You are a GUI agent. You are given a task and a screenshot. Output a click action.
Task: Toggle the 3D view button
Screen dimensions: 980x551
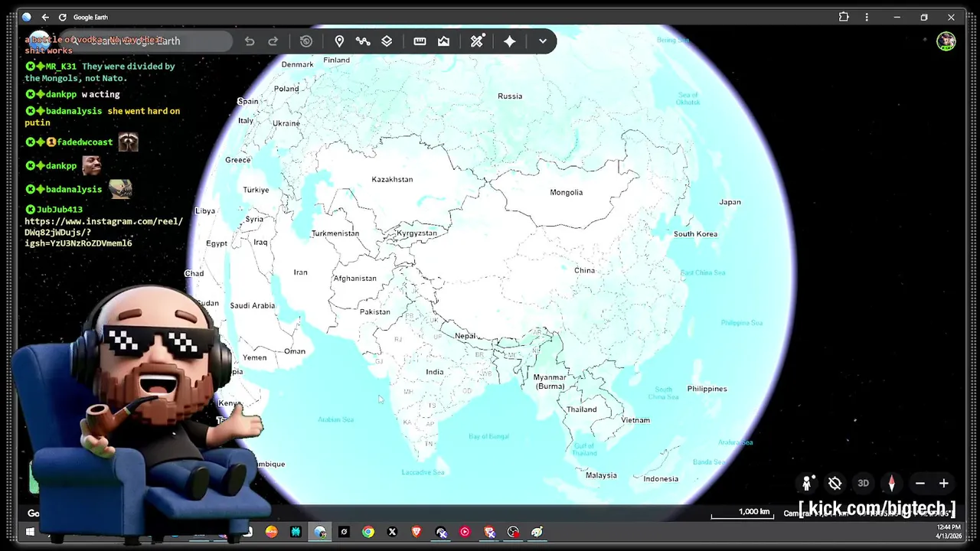tap(863, 484)
